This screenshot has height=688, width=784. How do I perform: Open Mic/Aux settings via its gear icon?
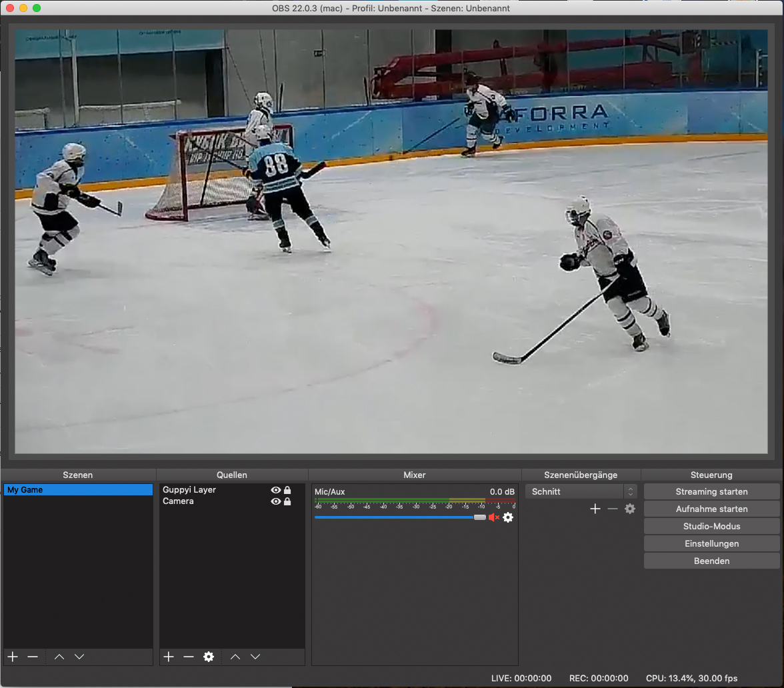point(508,517)
